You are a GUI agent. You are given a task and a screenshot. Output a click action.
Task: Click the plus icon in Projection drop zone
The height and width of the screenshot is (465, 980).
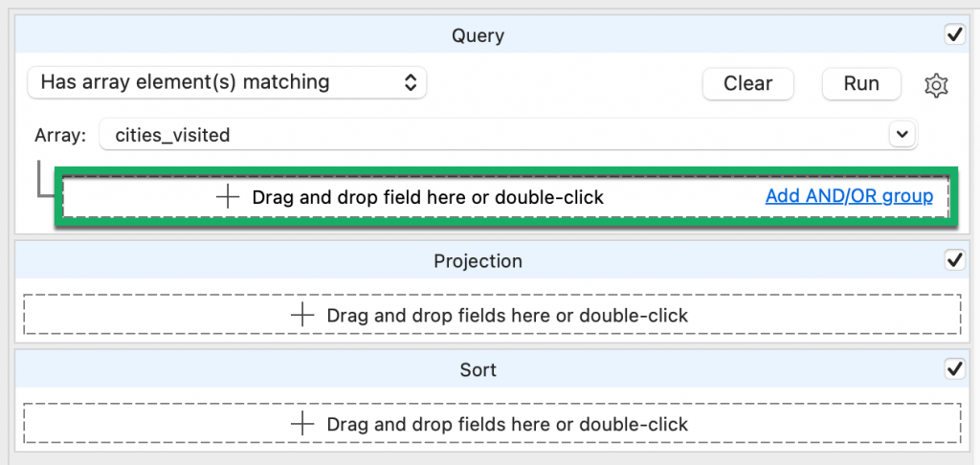click(x=302, y=315)
